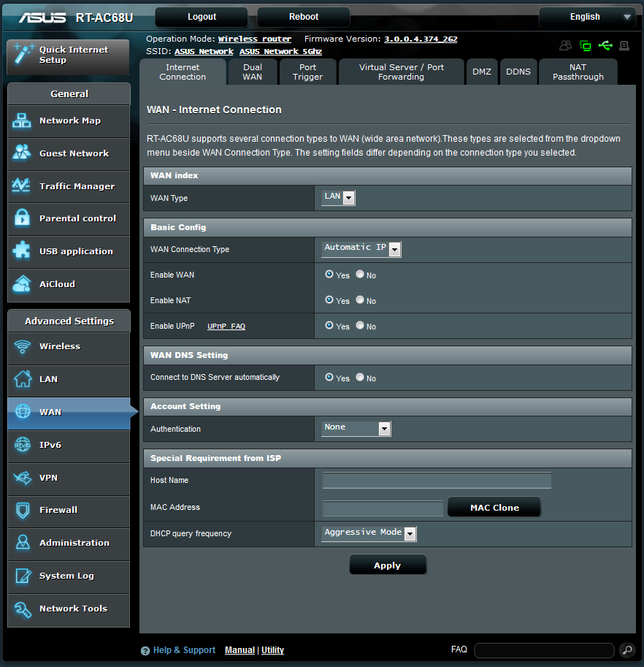Open the Utility link

click(272, 650)
